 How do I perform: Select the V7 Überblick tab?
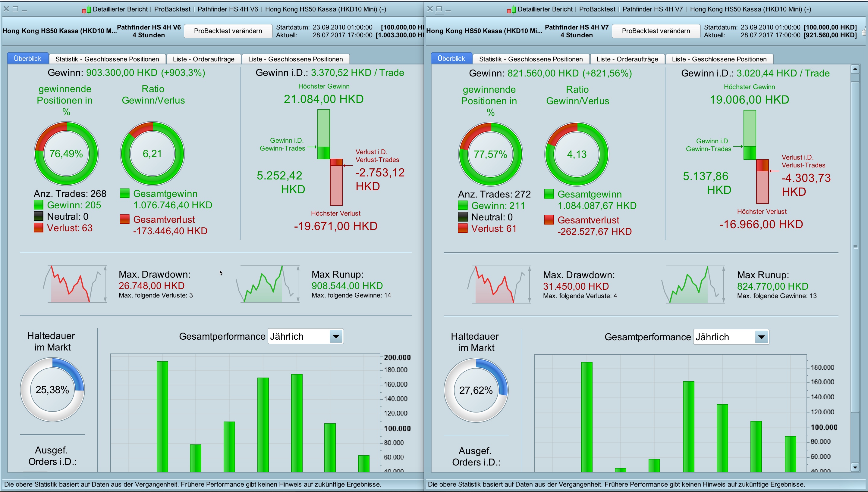pyautogui.click(x=451, y=58)
